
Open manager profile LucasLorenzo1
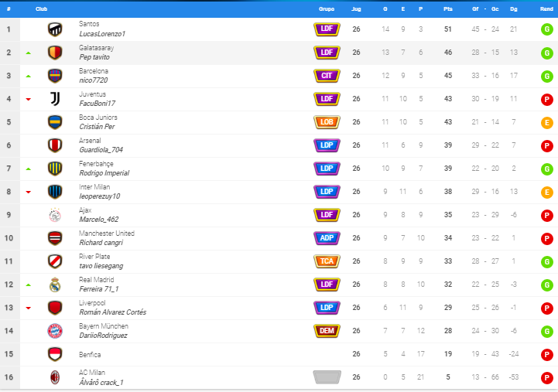(102, 34)
